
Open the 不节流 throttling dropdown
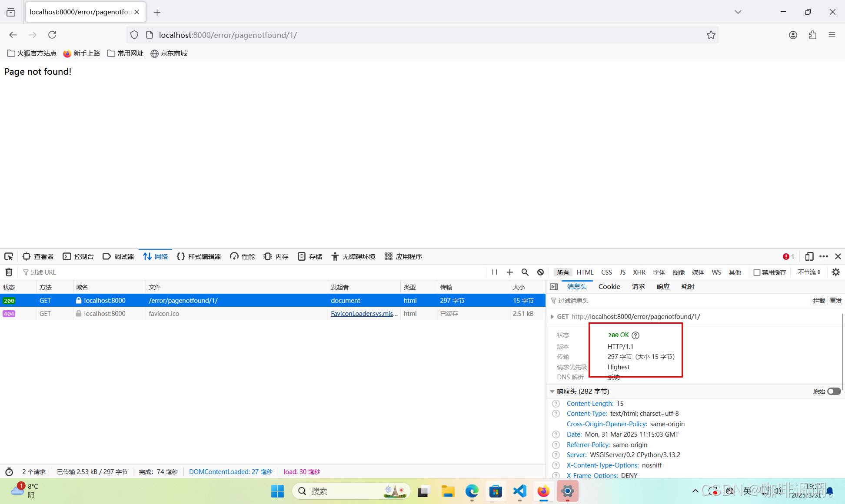pos(808,272)
